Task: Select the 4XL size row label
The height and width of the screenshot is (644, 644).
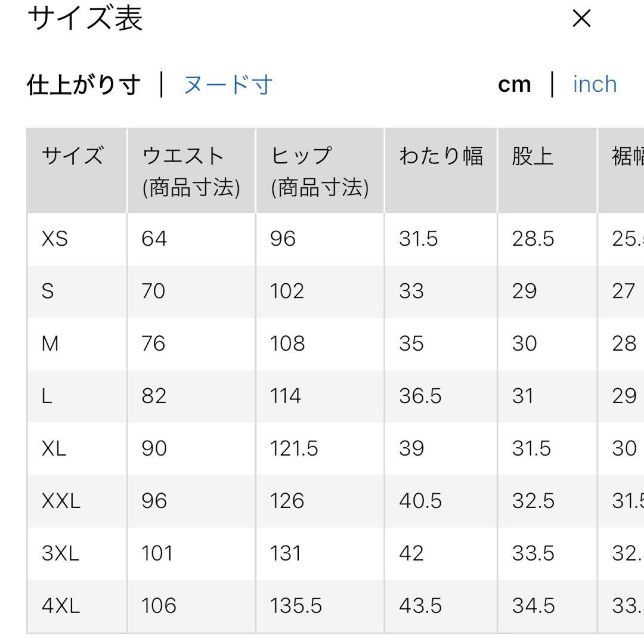Action: pyautogui.click(x=61, y=605)
